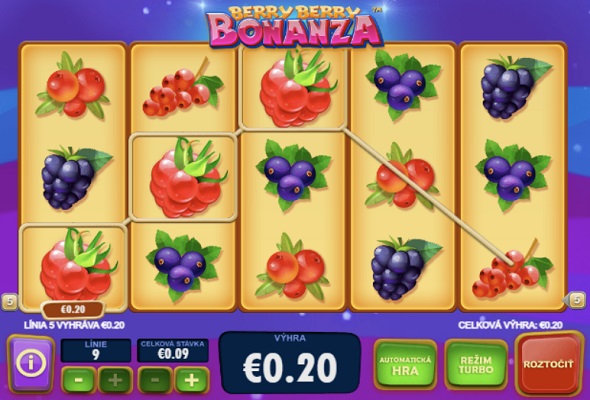Select line 5 marker on left edge
The image size is (590, 400).
10,301
